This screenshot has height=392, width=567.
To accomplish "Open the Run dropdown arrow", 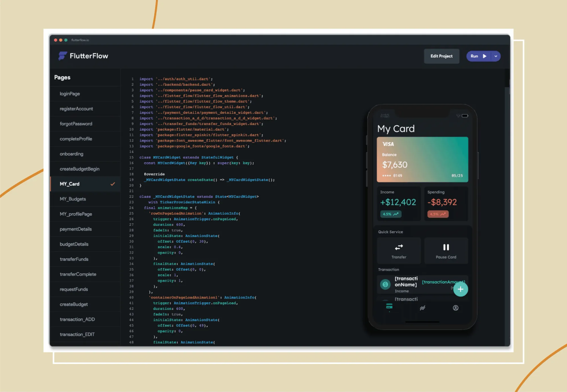I will pyautogui.click(x=496, y=56).
